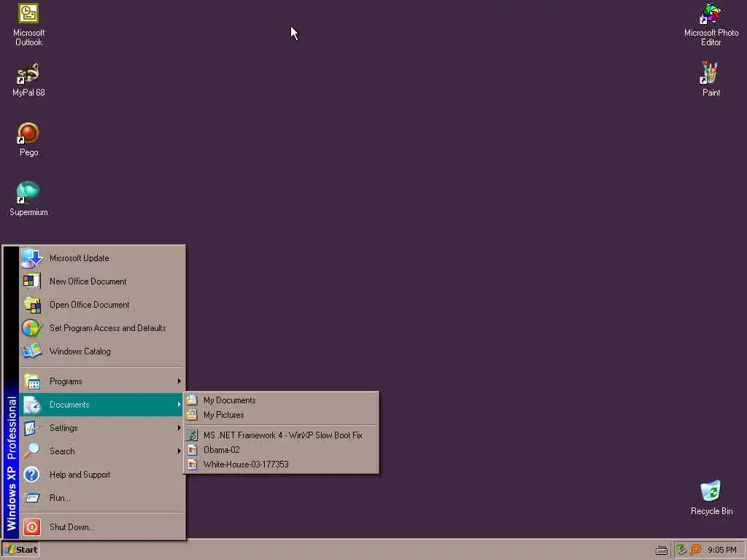Viewport: 747px width, 560px height.
Task: Click the 9:05 PM taskbar clock
Action: [x=721, y=550]
